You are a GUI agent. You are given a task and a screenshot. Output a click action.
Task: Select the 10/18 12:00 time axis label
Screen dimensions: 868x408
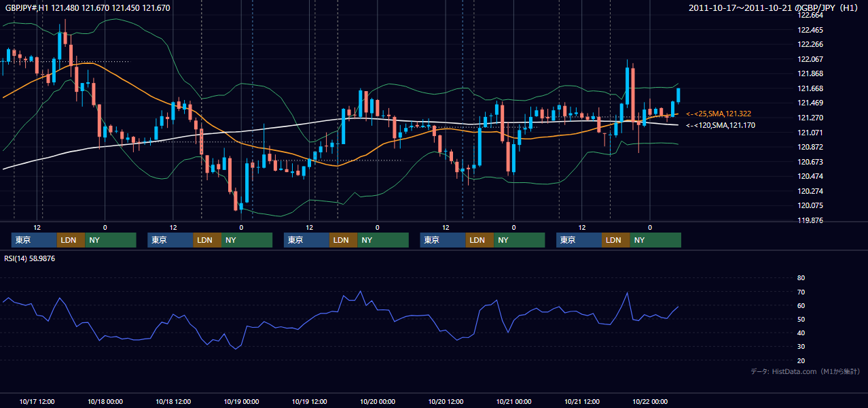tap(173, 401)
